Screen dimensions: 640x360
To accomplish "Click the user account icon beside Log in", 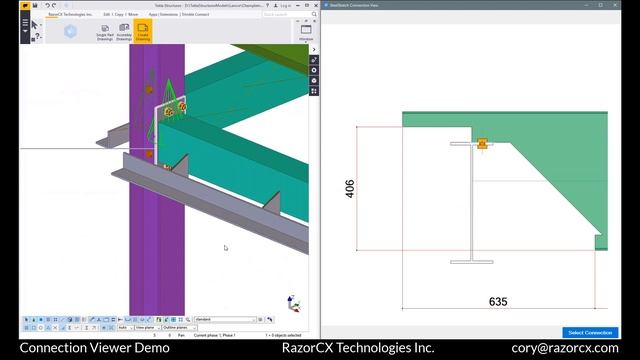I will click(x=276, y=6).
